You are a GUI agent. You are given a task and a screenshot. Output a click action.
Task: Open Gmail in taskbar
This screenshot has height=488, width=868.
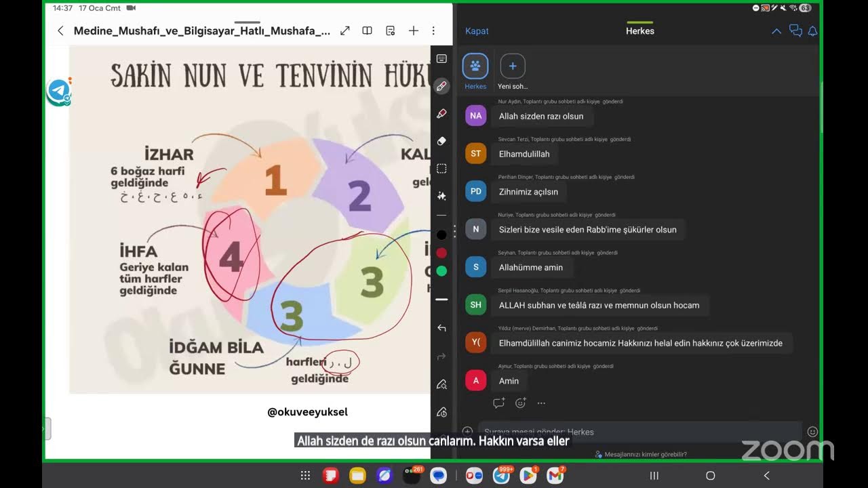(x=555, y=476)
